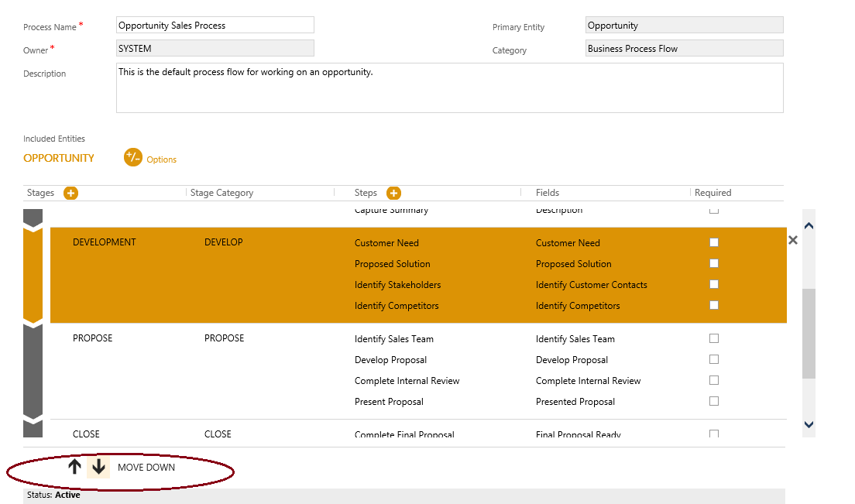Toggle Required for Identify Sales Team
The height and width of the screenshot is (504, 855).
(x=714, y=338)
